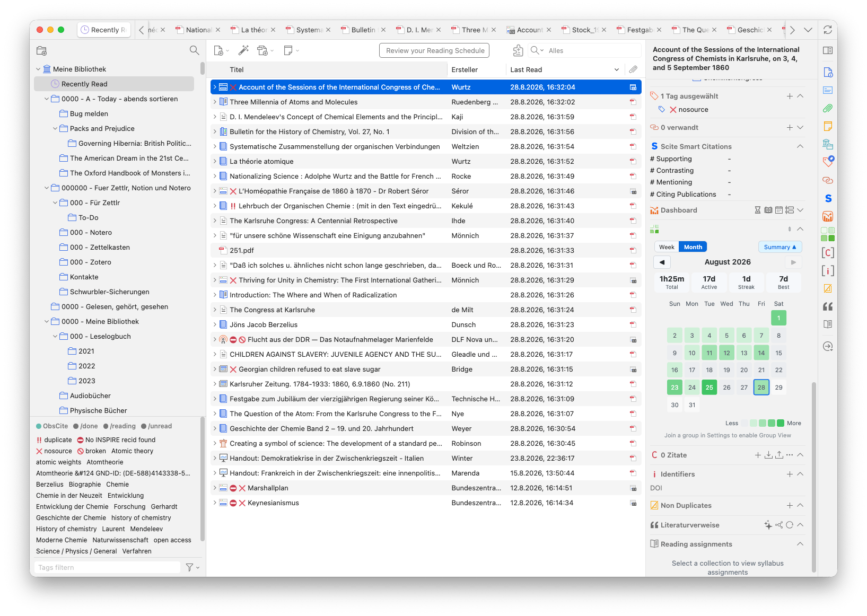Toggle the /reading color tag filter
The width and height of the screenshot is (867, 616).
click(120, 426)
